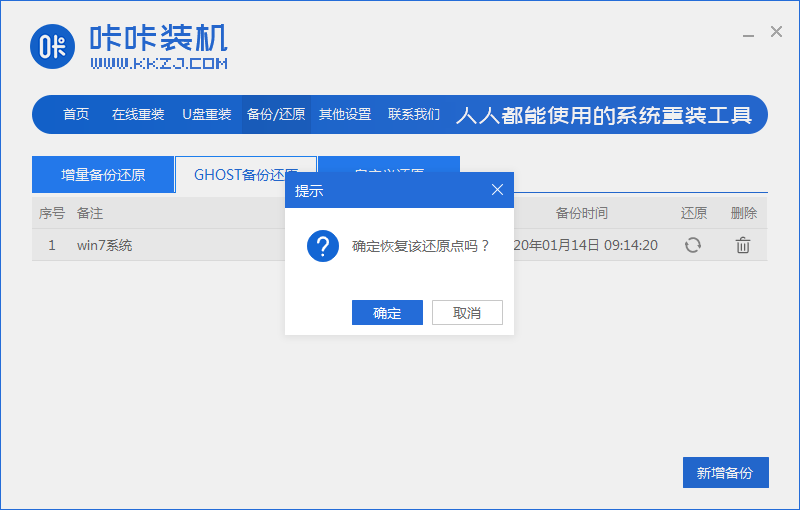Click the restore icon for win7系统

click(692, 245)
